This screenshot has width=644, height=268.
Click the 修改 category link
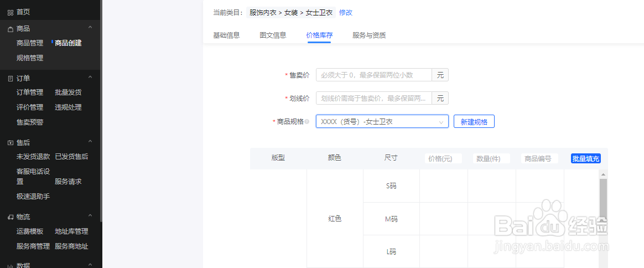coord(346,12)
